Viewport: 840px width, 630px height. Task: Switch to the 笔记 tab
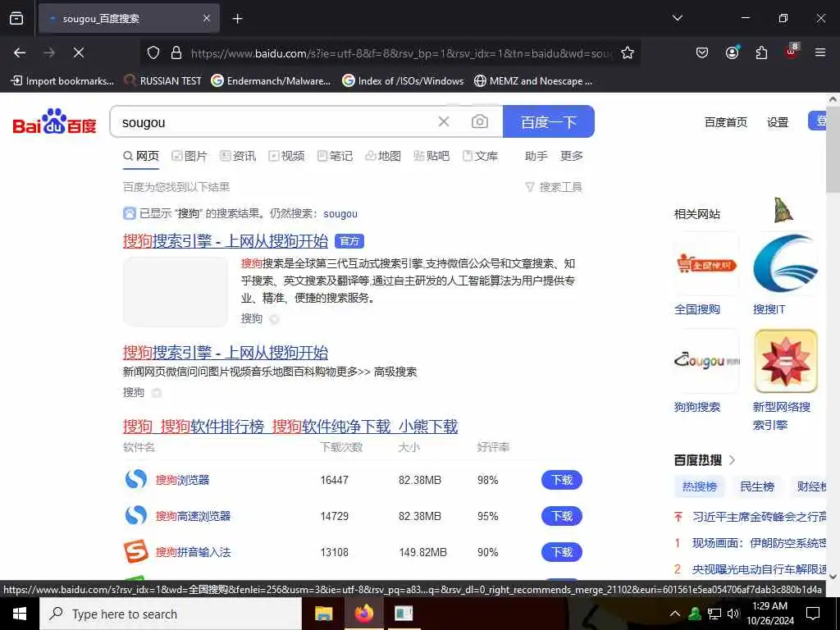(x=335, y=156)
